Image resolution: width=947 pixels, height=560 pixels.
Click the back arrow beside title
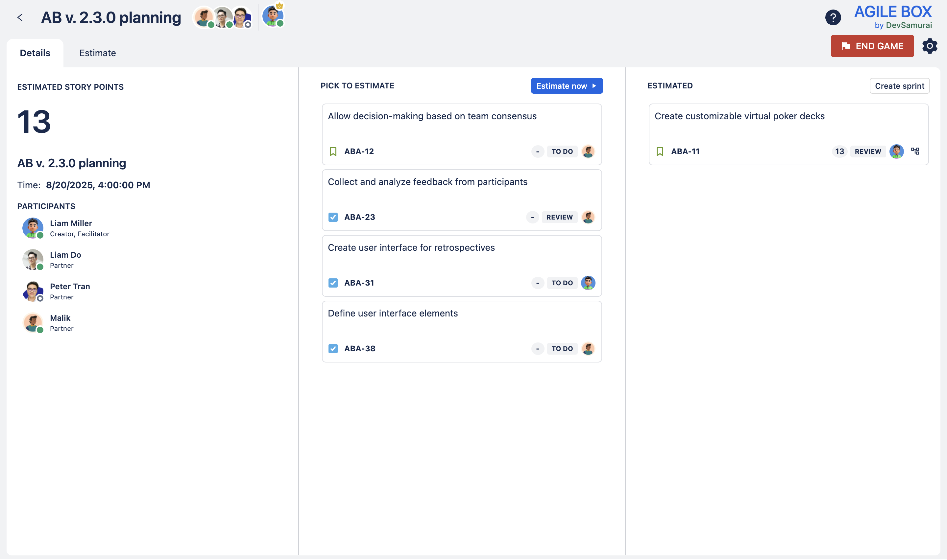[20, 17]
